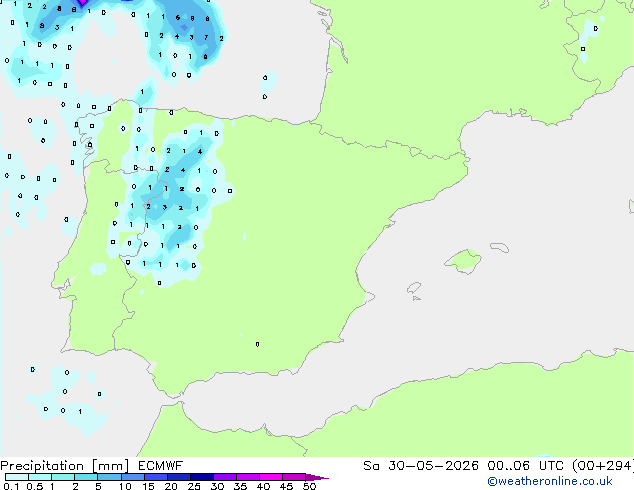Pick the 10–15 mm blue legend swatch

click(x=132, y=477)
